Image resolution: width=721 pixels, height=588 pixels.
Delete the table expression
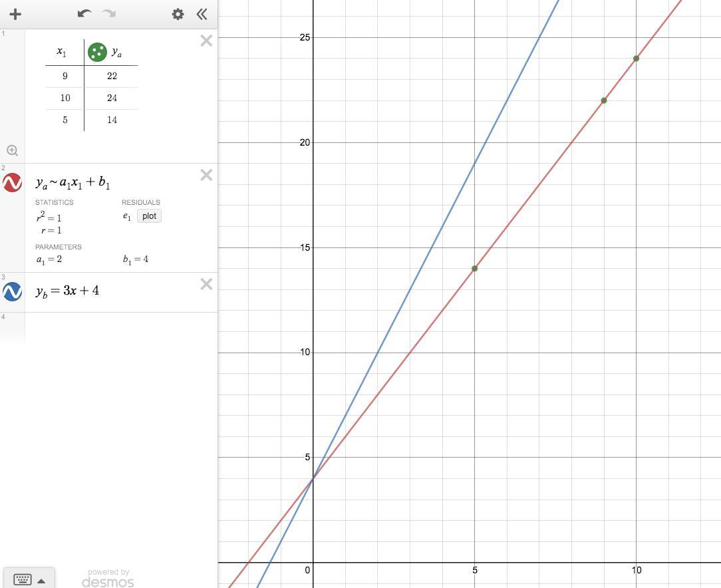(206, 41)
